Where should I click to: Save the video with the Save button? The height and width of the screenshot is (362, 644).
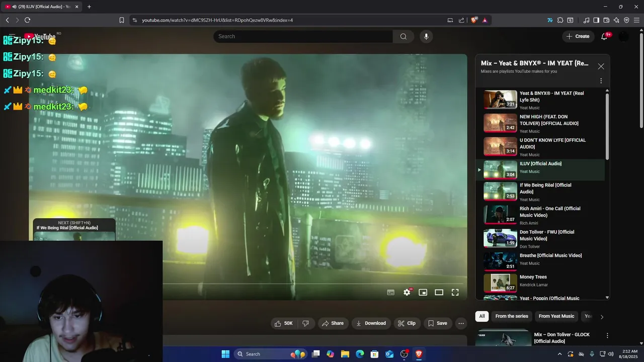tap(438, 323)
